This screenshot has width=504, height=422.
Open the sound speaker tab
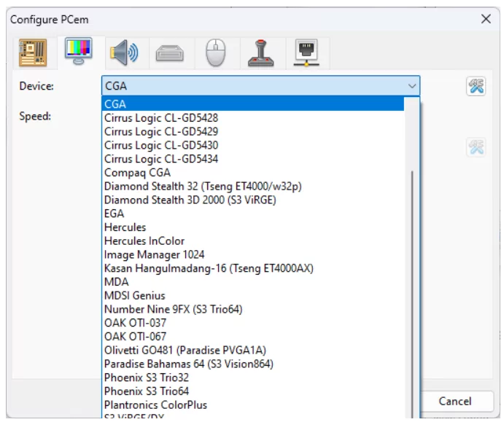point(125,52)
